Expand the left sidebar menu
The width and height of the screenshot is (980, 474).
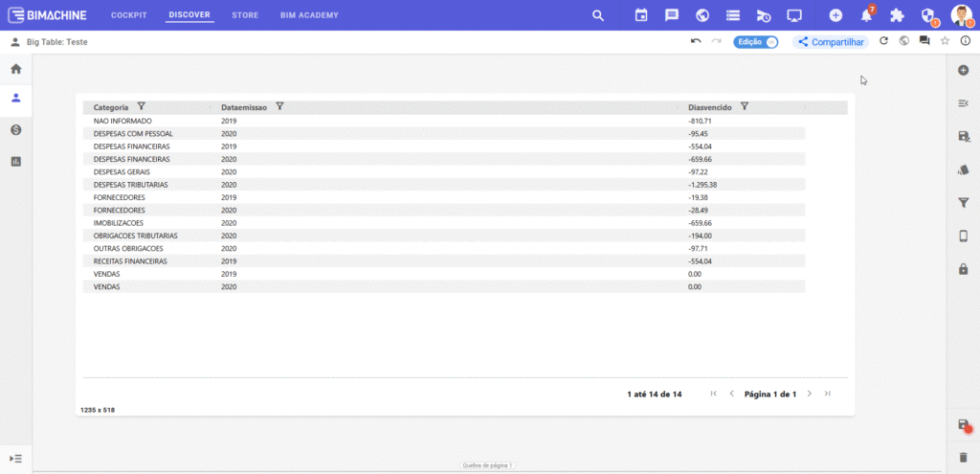[x=15, y=459]
